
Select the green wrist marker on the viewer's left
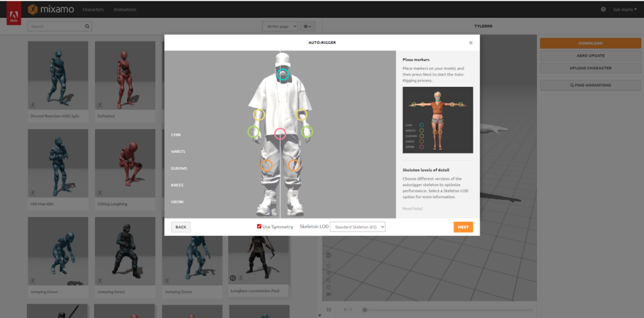253,132
